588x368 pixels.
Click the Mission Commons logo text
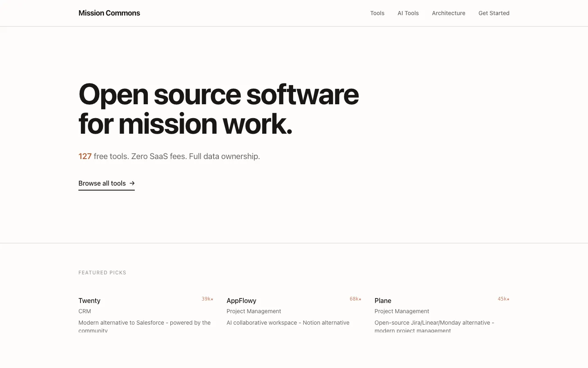[x=109, y=13]
